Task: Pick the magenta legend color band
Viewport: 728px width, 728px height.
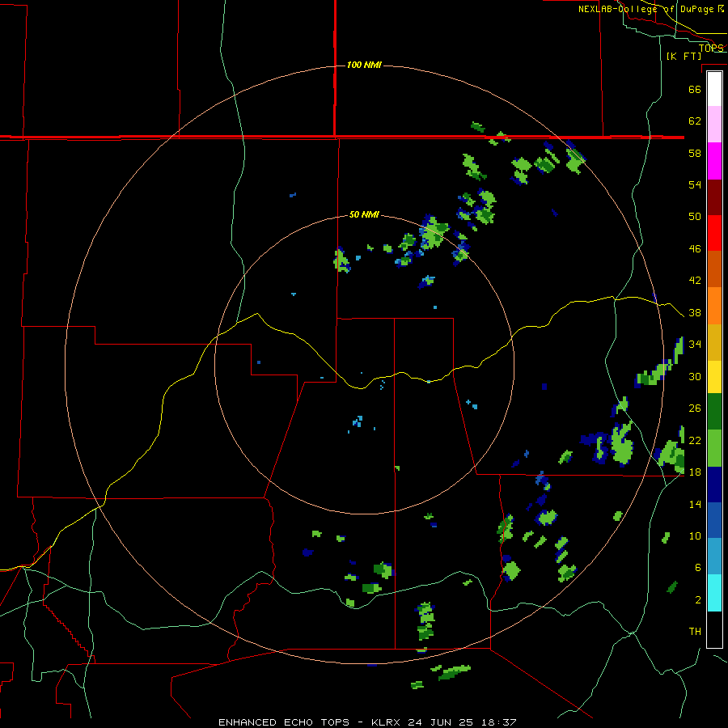Action: point(714,161)
